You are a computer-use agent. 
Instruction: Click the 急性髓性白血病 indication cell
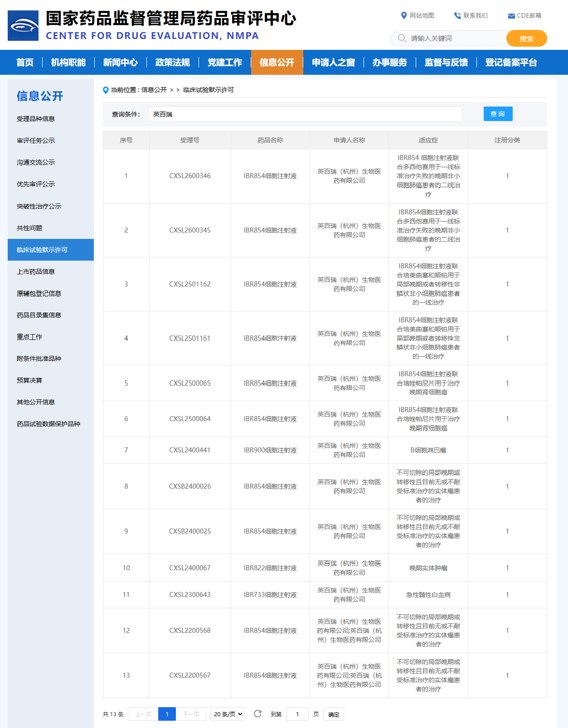428,595
